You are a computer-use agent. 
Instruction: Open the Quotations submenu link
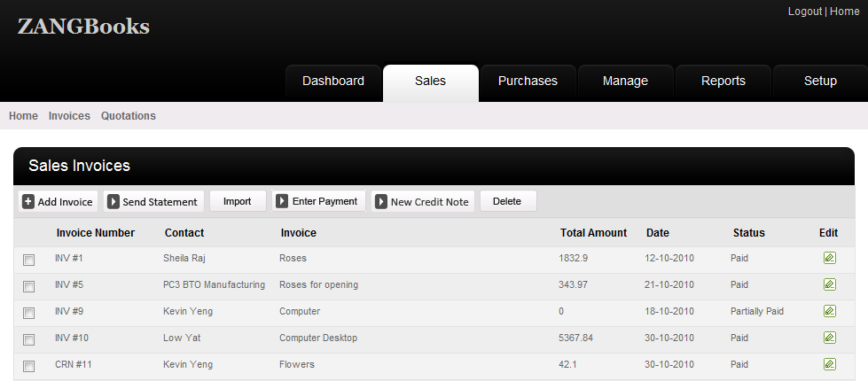click(x=128, y=116)
